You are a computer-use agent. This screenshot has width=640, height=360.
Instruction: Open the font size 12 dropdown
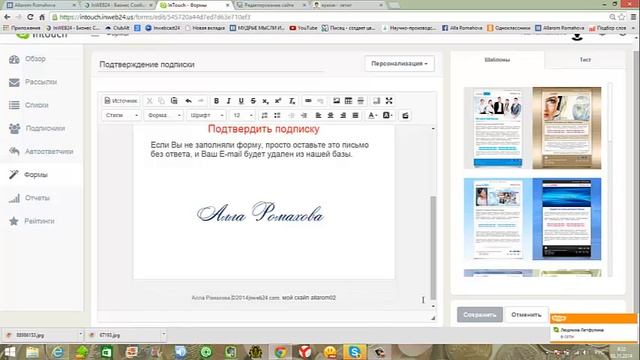click(x=242, y=116)
